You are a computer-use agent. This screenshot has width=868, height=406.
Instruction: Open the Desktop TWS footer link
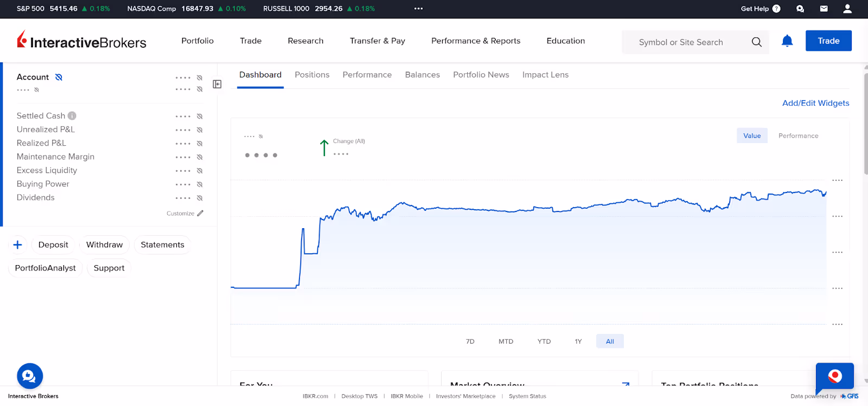360,396
